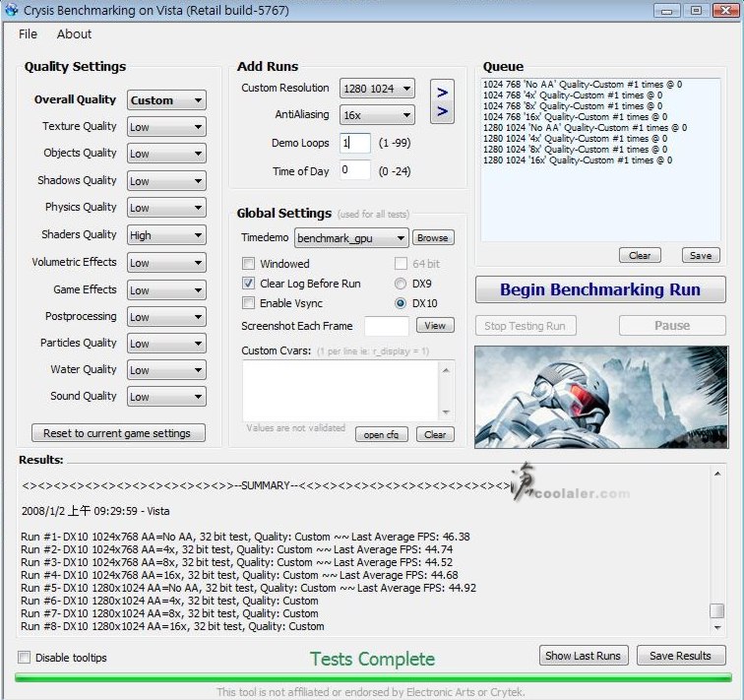
Task: Click inside the Custom Cvars text area
Action: point(341,391)
